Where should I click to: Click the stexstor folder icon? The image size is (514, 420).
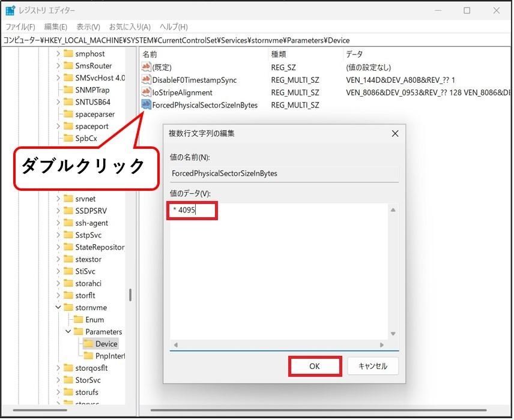[x=68, y=259]
